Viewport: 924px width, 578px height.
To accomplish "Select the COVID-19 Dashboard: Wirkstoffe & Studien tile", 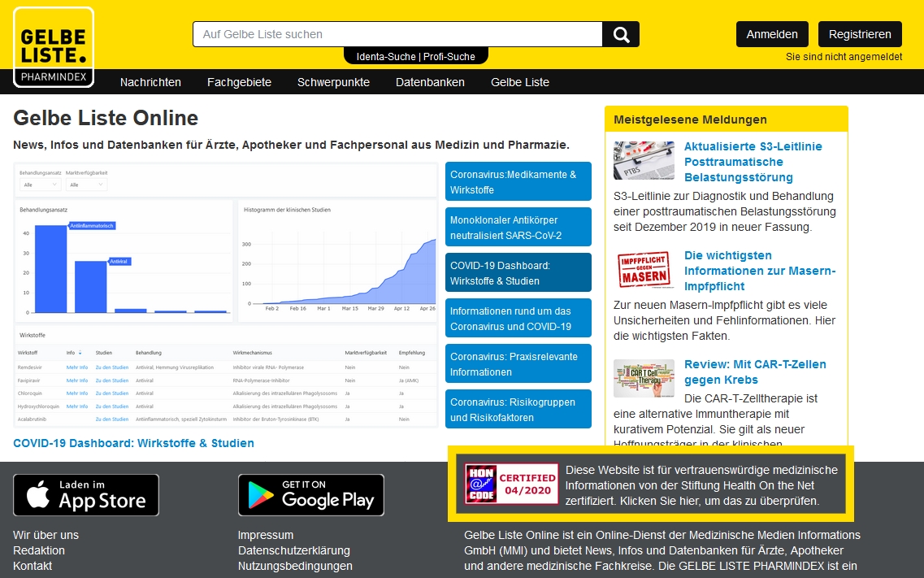I will coord(518,272).
